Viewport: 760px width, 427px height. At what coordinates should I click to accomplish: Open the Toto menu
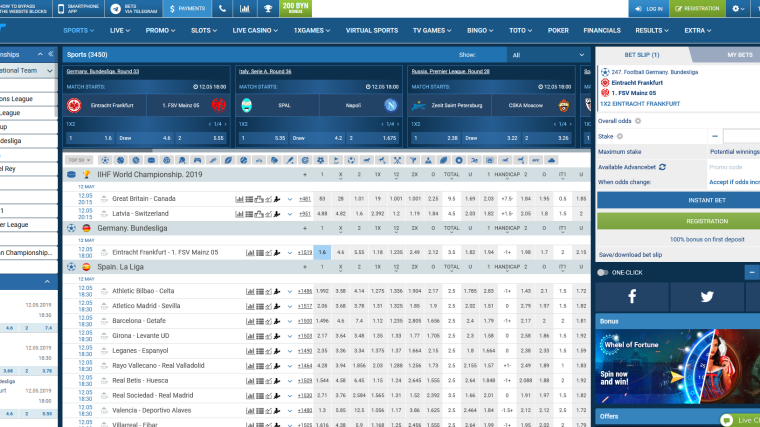[x=520, y=31]
